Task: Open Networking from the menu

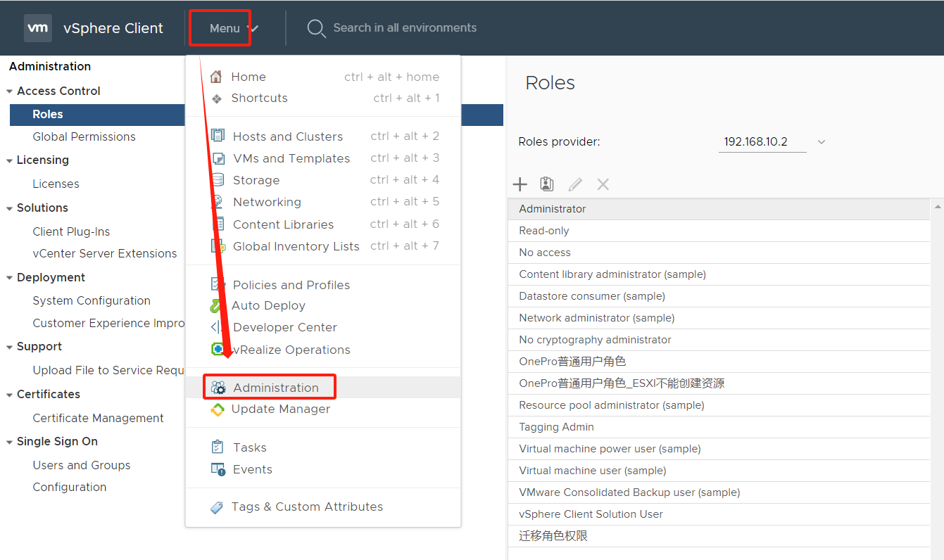Action: [323, 202]
